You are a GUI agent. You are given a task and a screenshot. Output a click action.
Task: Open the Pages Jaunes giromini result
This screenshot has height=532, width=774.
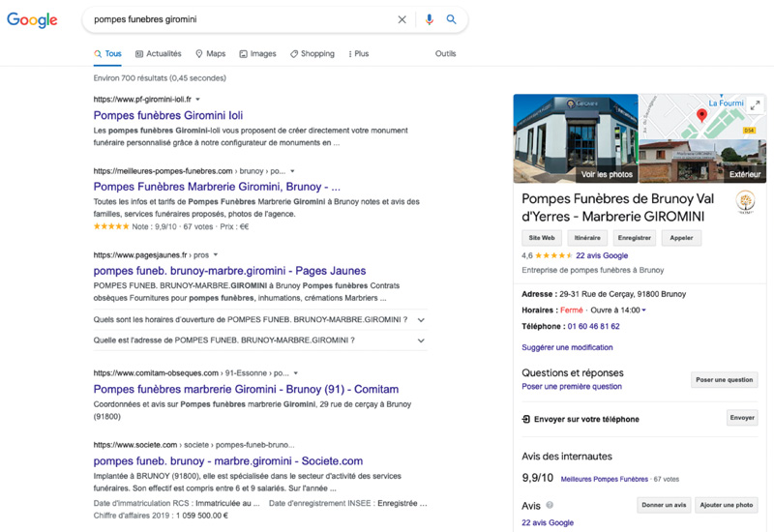coord(229,271)
